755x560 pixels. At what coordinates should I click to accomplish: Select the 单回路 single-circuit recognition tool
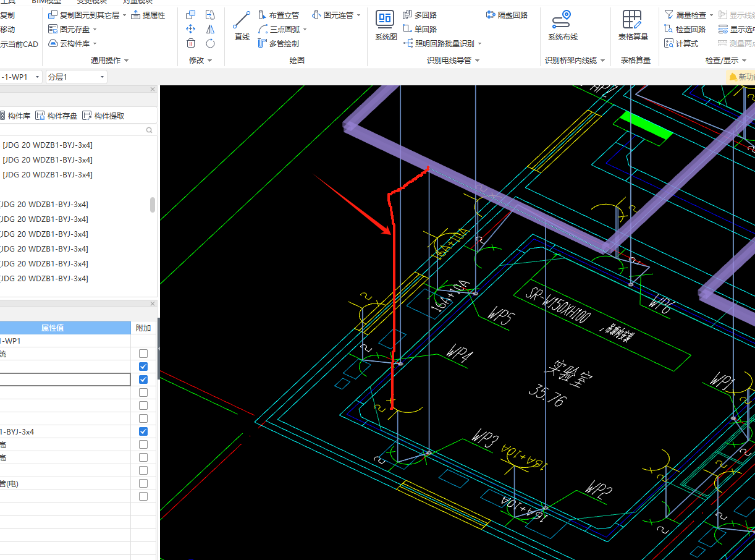pyautogui.click(x=420, y=29)
